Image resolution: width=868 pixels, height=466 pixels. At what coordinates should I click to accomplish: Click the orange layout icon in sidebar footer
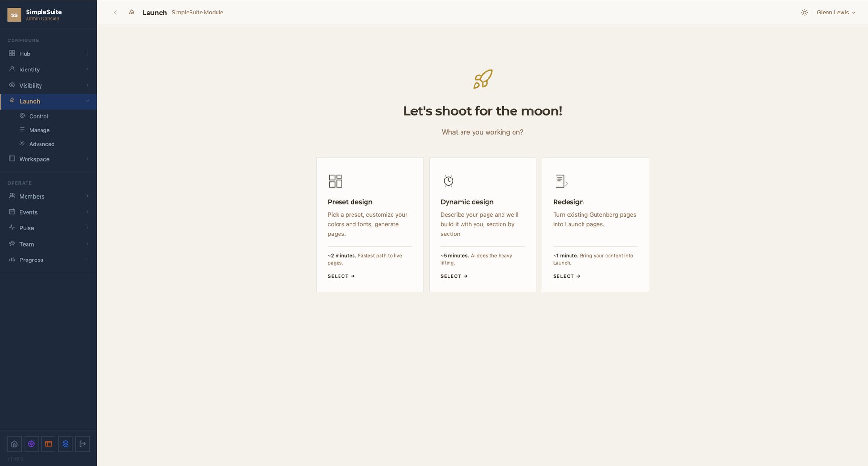coord(48,444)
